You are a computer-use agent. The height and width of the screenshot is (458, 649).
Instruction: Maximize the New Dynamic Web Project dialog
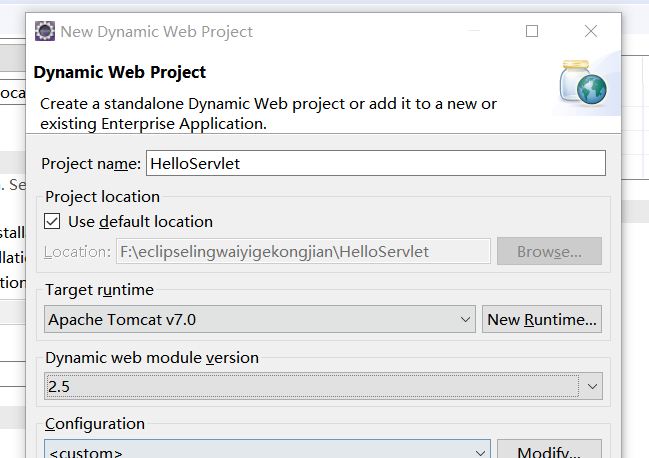coord(532,31)
